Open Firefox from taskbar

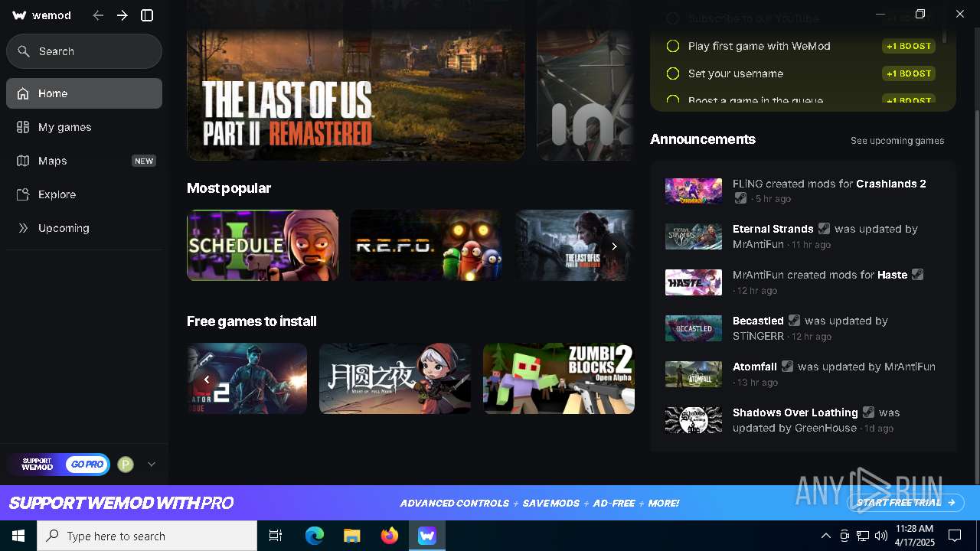tap(389, 536)
